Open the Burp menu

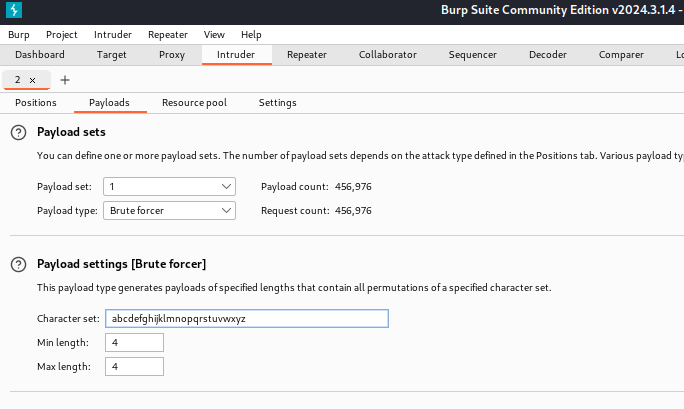19,35
